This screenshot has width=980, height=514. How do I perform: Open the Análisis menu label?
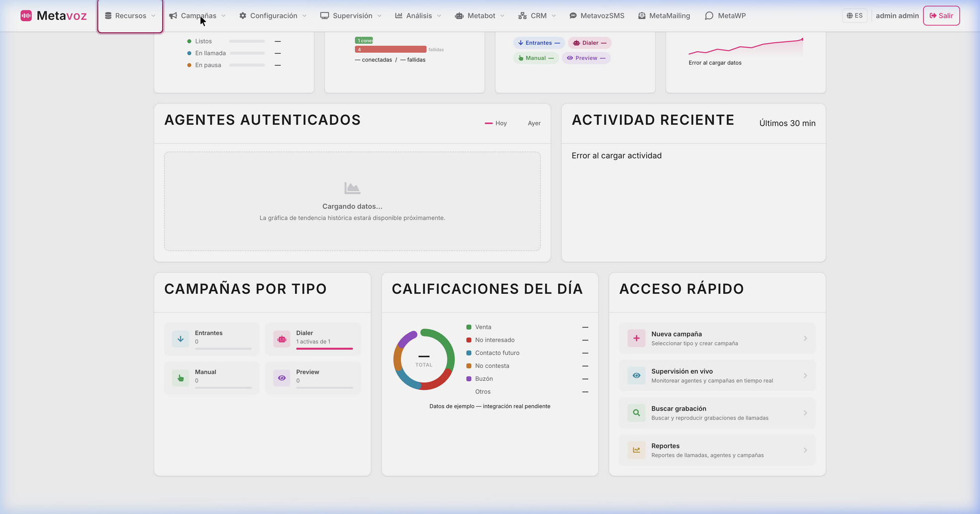coord(419,16)
